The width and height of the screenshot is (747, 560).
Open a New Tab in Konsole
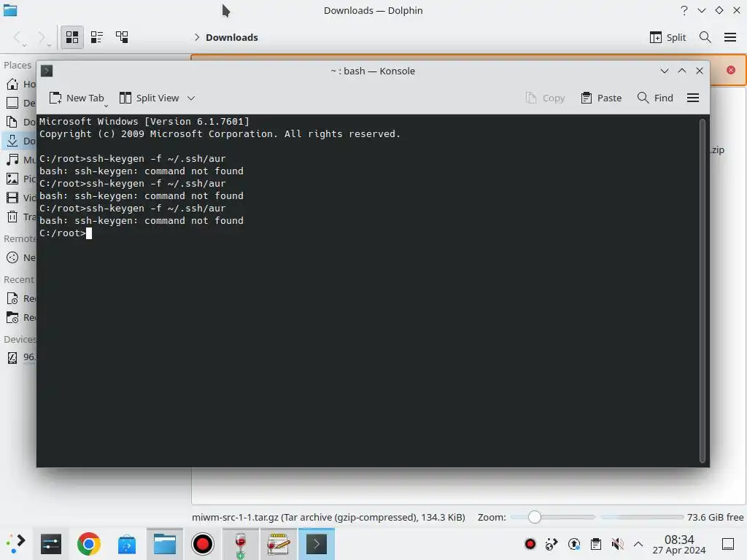[76, 98]
